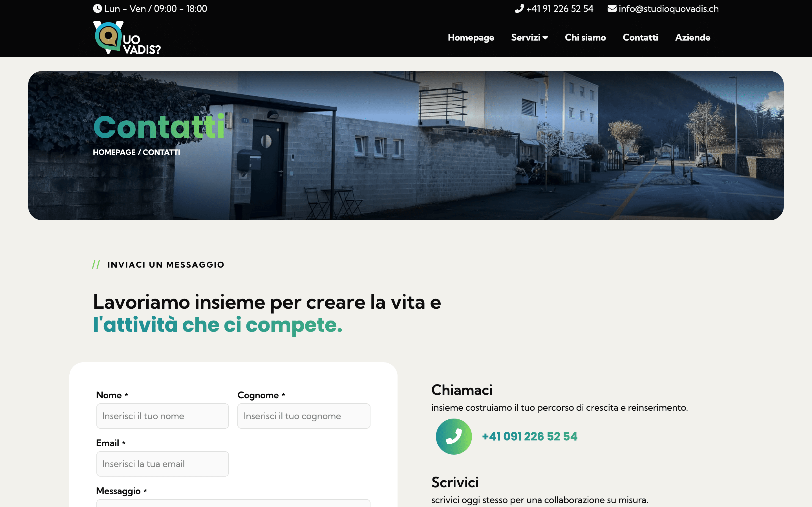
Task: Call the +41 091 226 52 54 number link
Action: pos(530,436)
